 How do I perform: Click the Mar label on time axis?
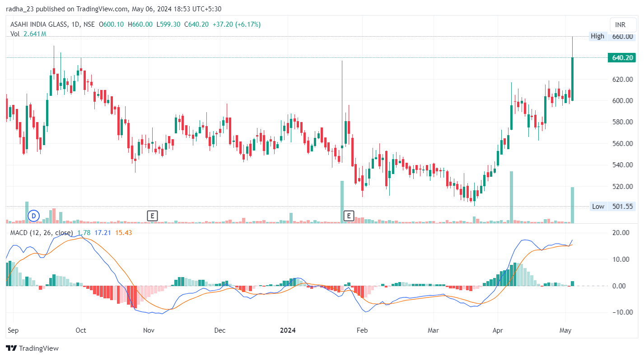point(434,330)
